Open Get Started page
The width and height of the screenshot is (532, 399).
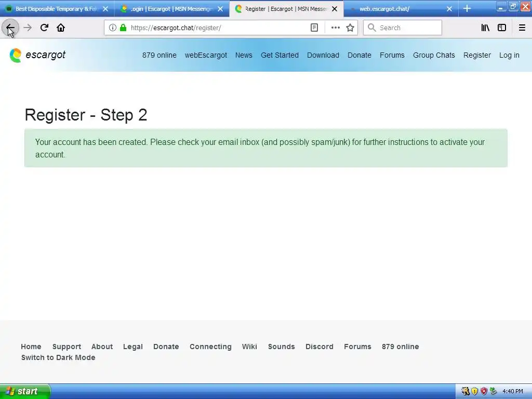pyautogui.click(x=280, y=55)
